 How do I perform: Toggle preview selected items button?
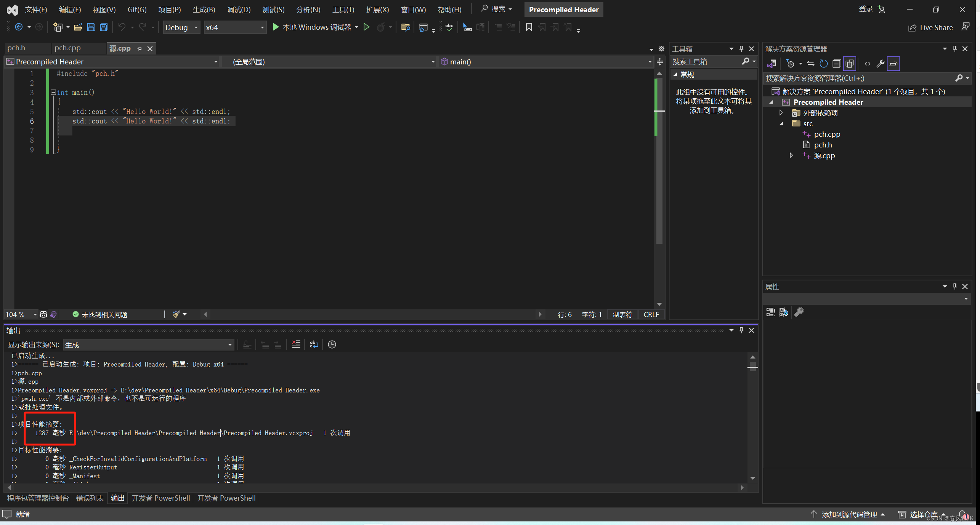(893, 64)
